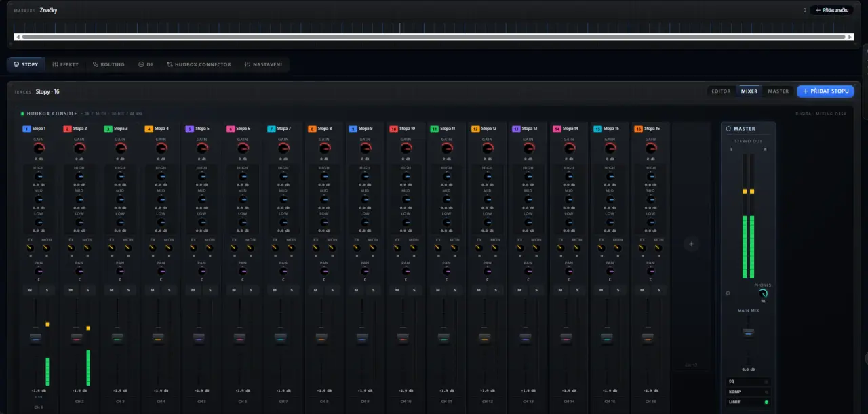Click the Přidat stopu button

click(825, 91)
